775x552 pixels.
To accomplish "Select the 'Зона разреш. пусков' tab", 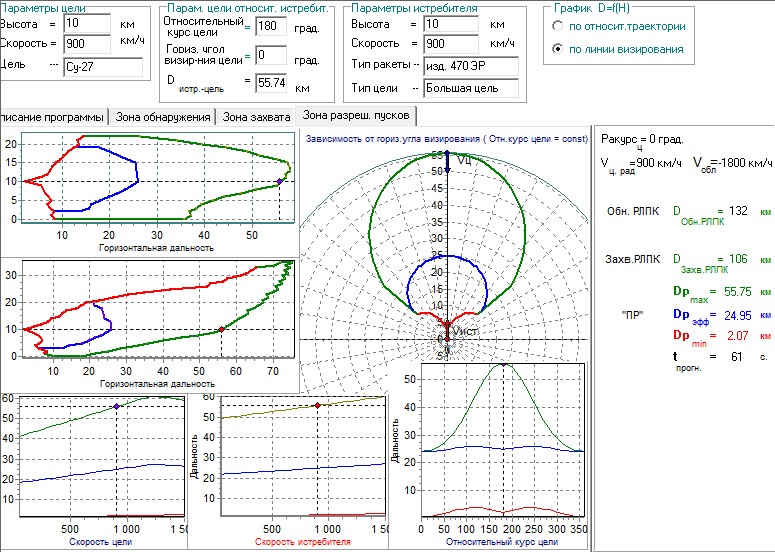I will coord(356,115).
